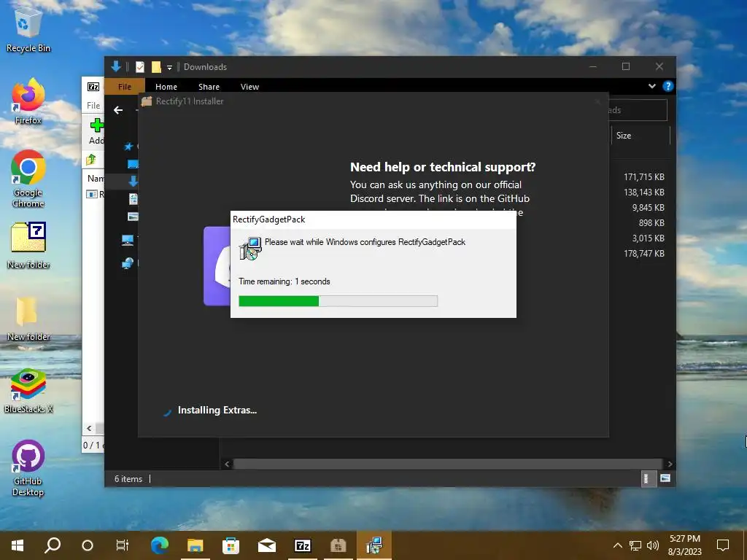Click 7-Zip up-folder icon
This screenshot has height=560, width=747.
coord(91,160)
